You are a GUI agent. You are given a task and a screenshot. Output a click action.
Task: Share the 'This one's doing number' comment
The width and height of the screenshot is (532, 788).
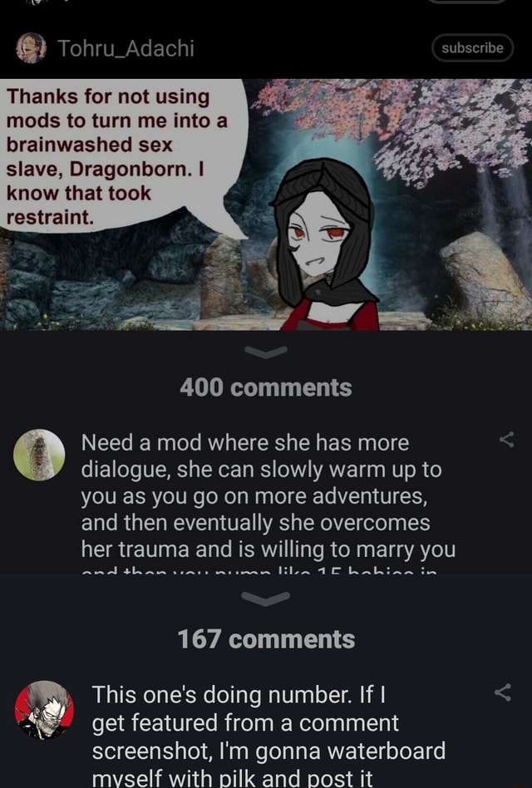click(503, 692)
